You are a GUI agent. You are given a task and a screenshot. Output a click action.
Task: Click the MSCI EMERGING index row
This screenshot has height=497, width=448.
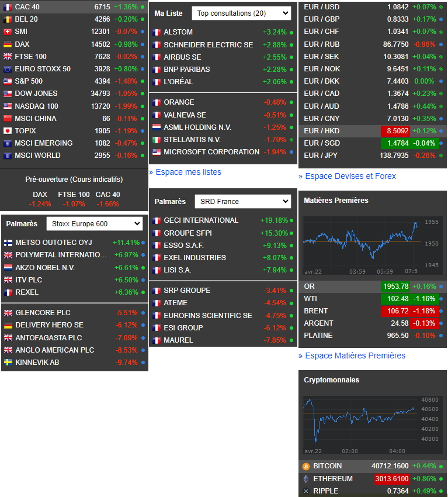click(x=74, y=143)
